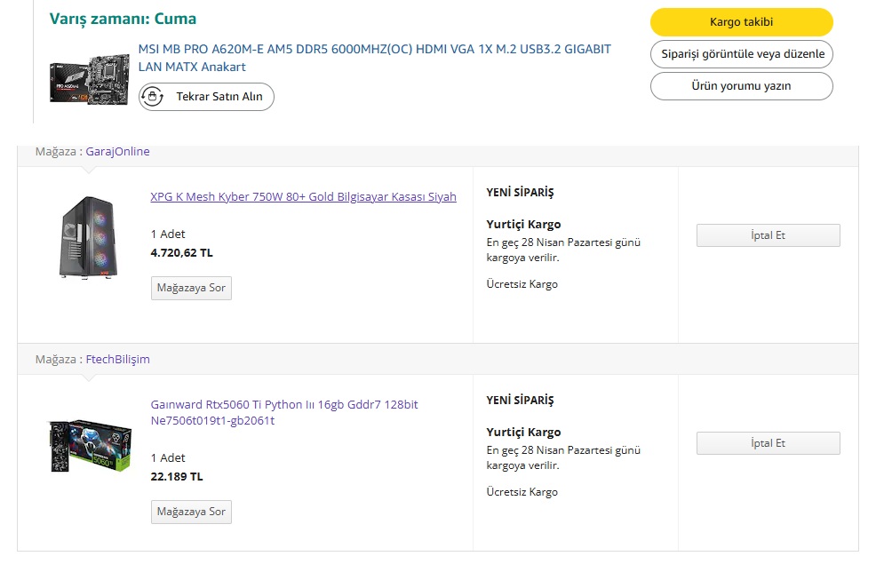Visit the FtechBilişim store link
Image resolution: width=876 pixels, height=588 pixels.
click(x=117, y=360)
